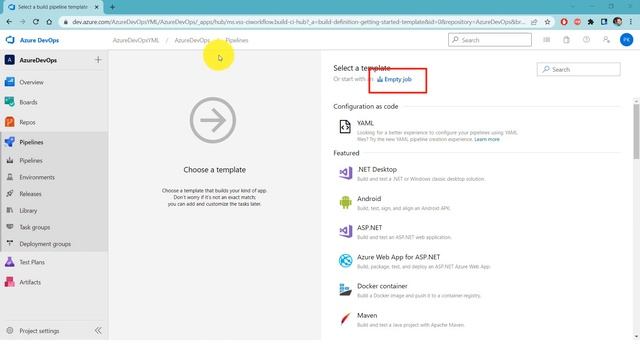Click the AzureDevOpsYML breadcrumb
The height and width of the screenshot is (360, 640).
136,40
